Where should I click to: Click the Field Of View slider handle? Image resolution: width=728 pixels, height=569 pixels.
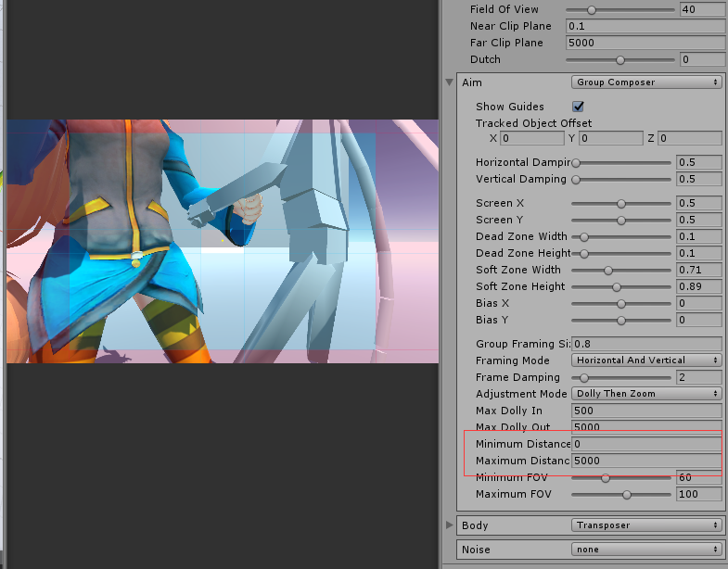tap(592, 9)
